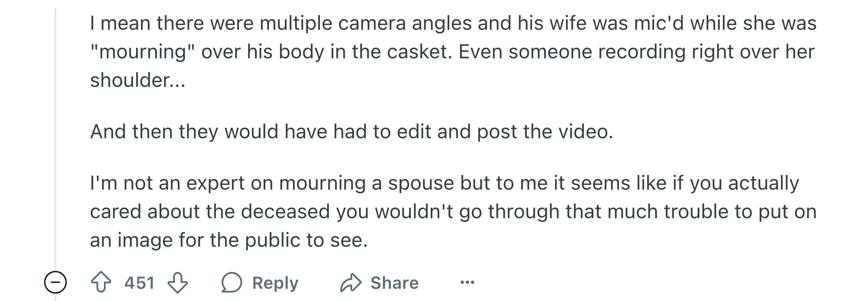Click the word "spouse" in last paragraph
The height and width of the screenshot is (301, 868).
421,183
